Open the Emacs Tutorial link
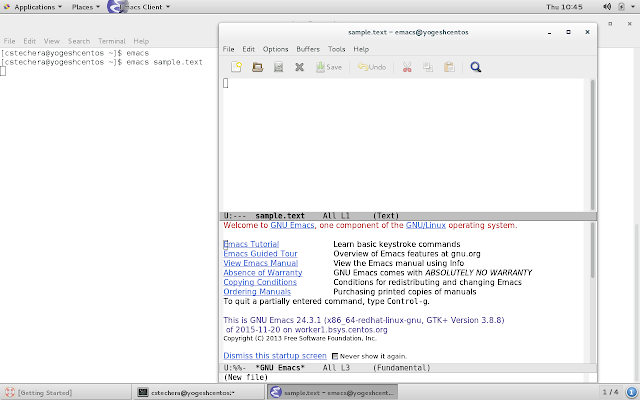640x400 pixels. 251,244
